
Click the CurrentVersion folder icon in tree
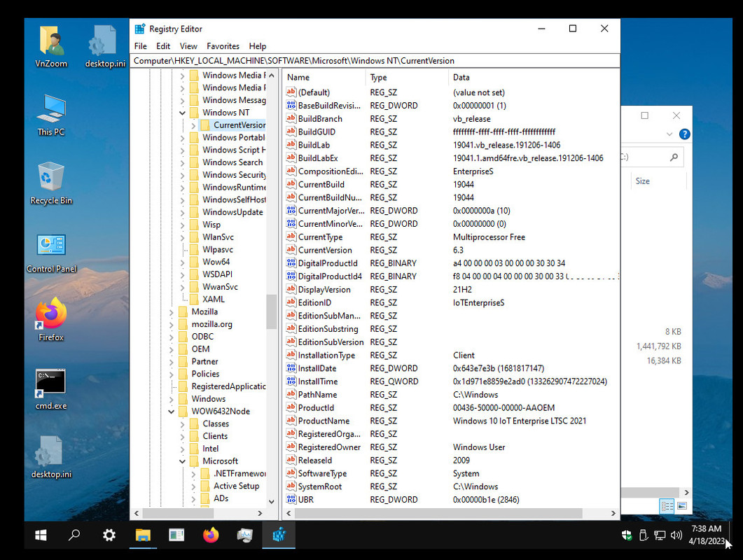(205, 125)
